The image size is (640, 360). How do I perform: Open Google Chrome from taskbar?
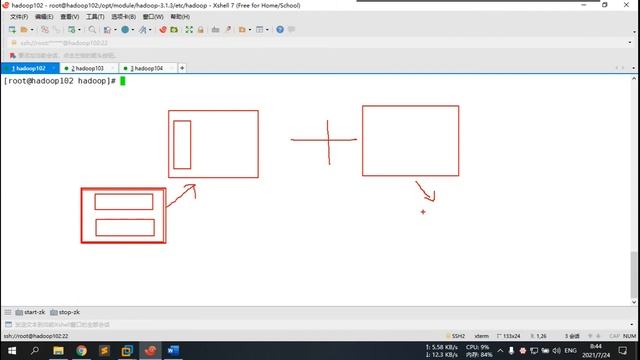[81, 351]
